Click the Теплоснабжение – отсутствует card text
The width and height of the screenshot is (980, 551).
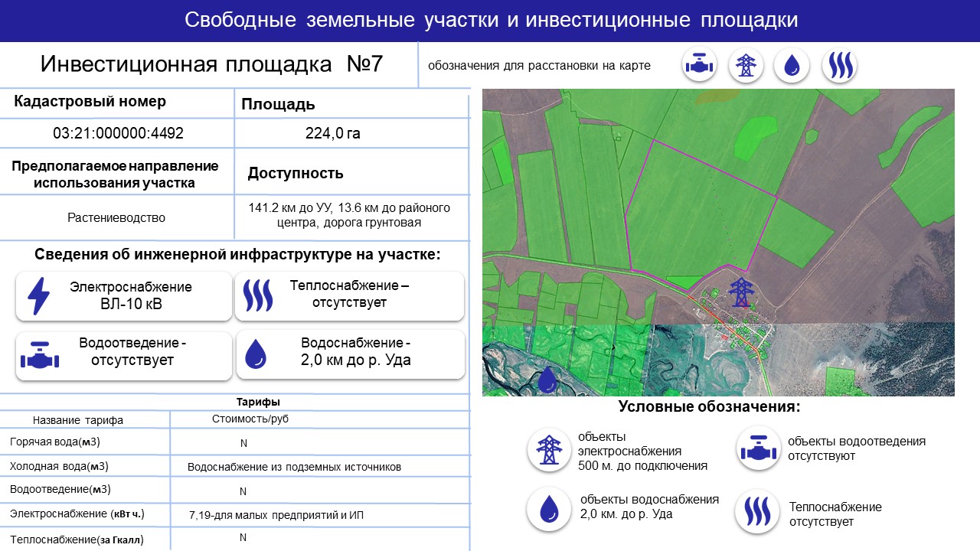click(349, 294)
